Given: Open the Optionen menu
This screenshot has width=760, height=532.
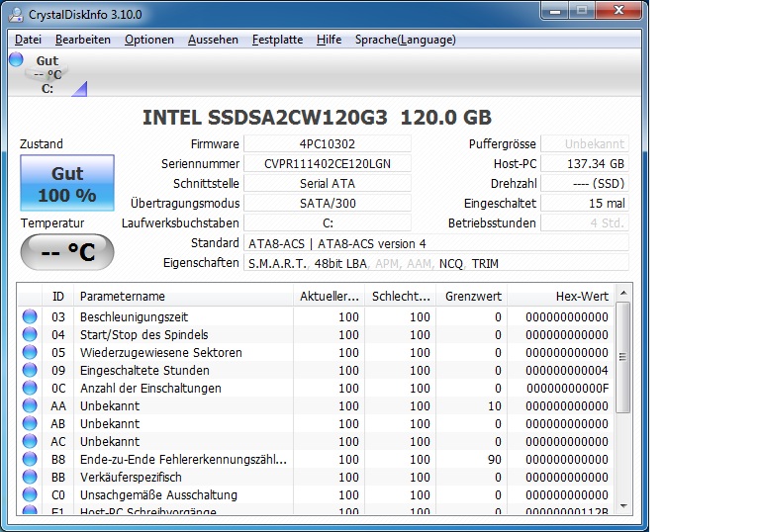Looking at the screenshot, I should pos(149,40).
